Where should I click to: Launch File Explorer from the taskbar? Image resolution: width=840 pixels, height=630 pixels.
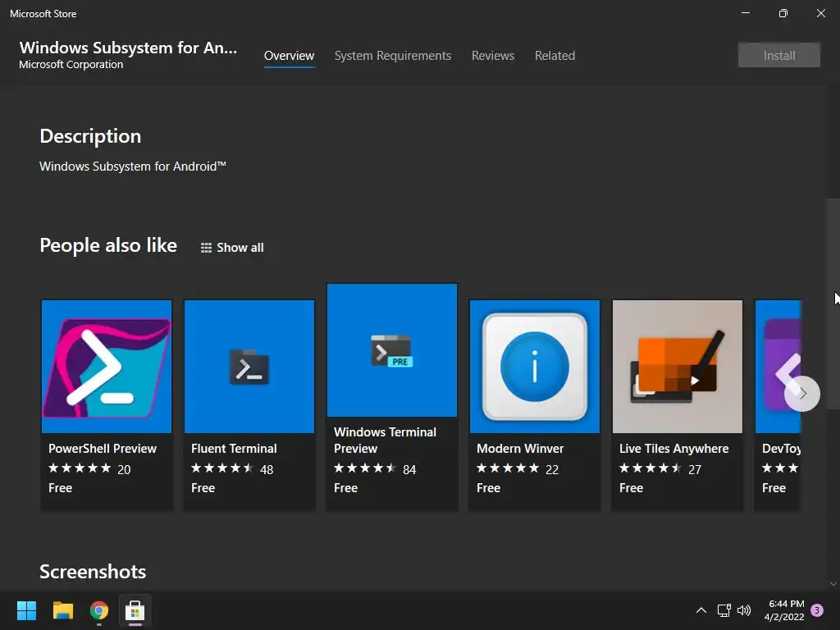62,610
